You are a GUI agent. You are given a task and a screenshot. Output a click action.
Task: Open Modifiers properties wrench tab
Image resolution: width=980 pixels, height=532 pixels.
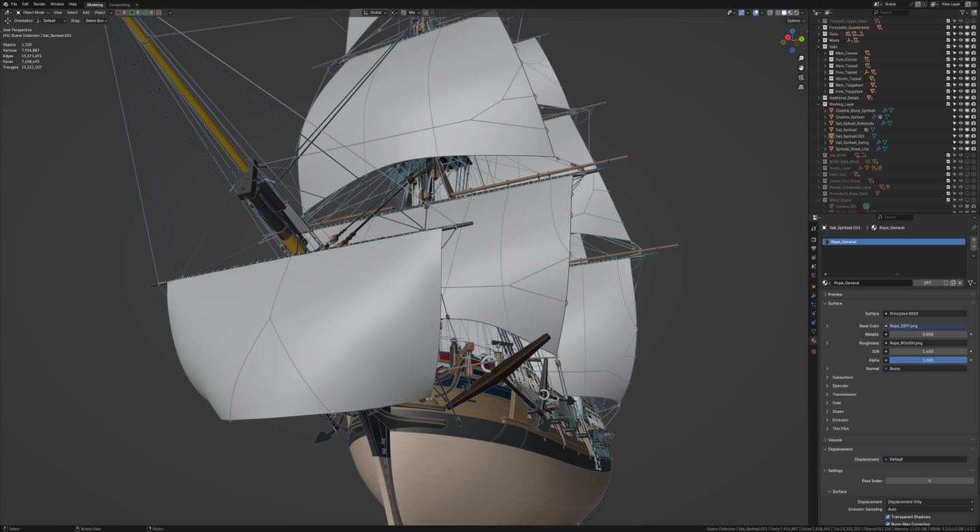click(813, 296)
